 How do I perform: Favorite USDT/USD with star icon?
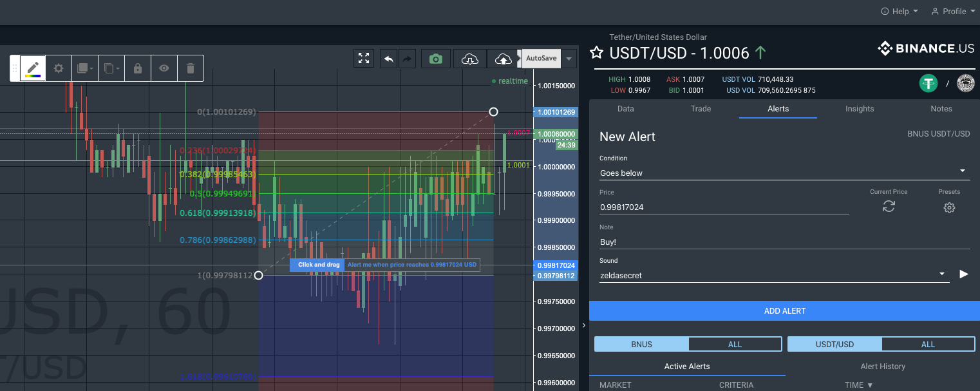pyautogui.click(x=597, y=53)
